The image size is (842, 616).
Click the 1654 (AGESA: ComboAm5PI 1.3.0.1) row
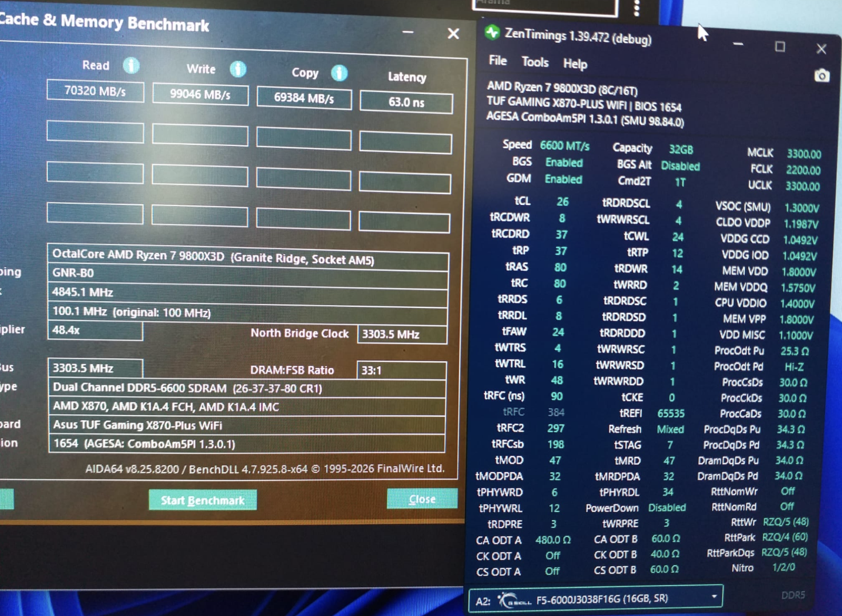pyautogui.click(x=247, y=444)
